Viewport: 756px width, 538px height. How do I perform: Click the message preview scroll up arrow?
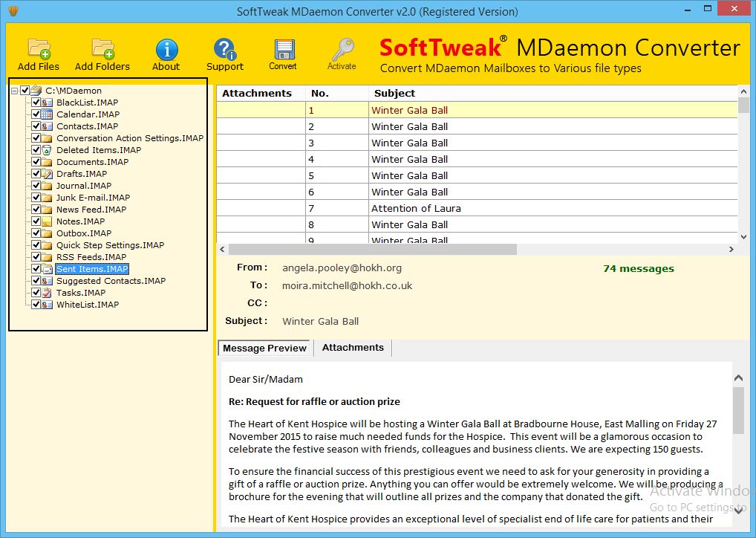(x=738, y=378)
